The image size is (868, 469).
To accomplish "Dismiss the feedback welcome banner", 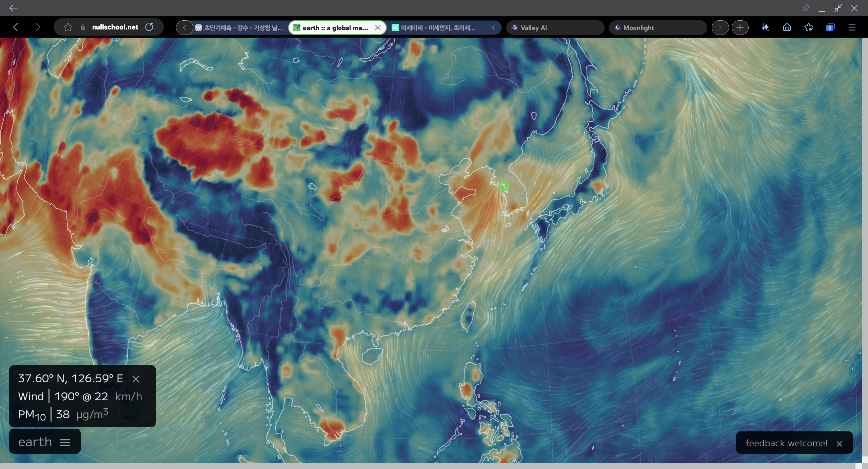I will coord(840,444).
